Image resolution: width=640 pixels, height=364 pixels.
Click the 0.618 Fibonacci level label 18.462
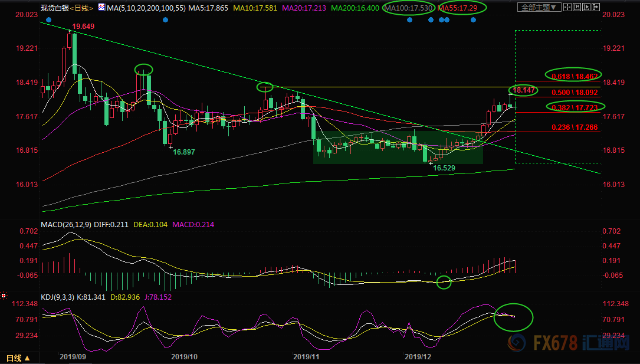574,76
